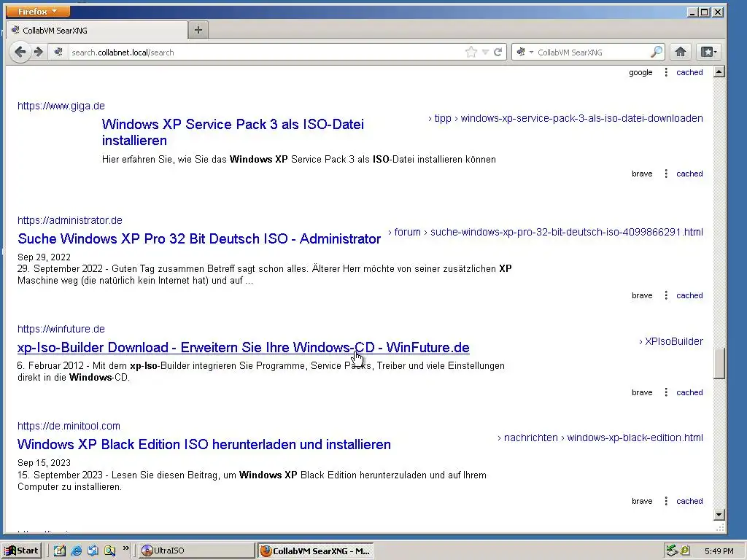This screenshot has width=747, height=560.
Task: Click the Sep 15, 2023 date text
Action: point(44,463)
